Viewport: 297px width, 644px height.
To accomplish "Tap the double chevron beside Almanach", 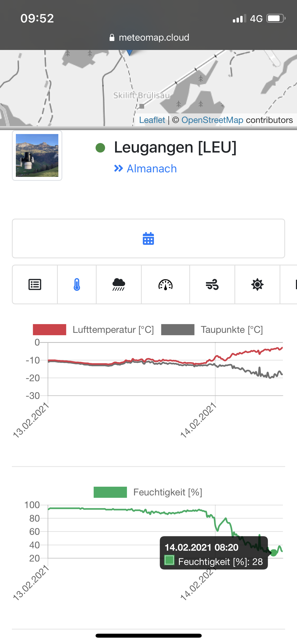I will [x=119, y=168].
